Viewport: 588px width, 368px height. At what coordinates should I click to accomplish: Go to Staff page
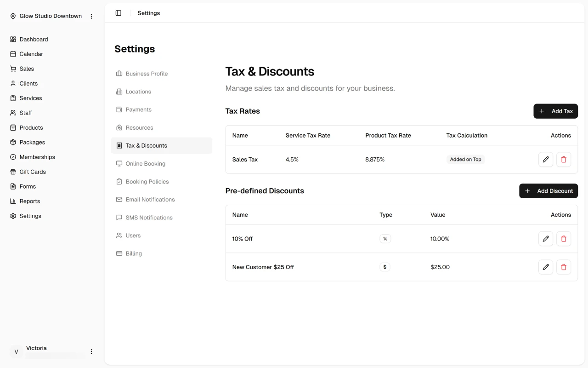(52, 113)
